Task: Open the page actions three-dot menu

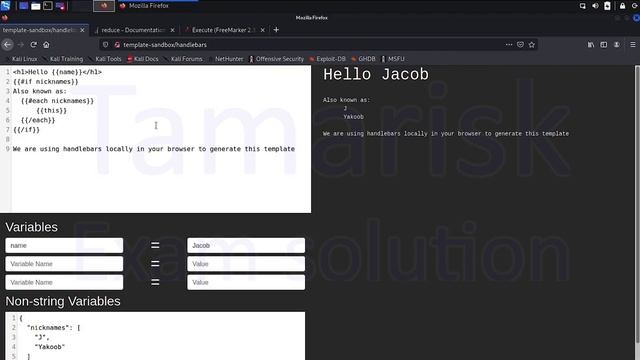Action: click(x=509, y=45)
